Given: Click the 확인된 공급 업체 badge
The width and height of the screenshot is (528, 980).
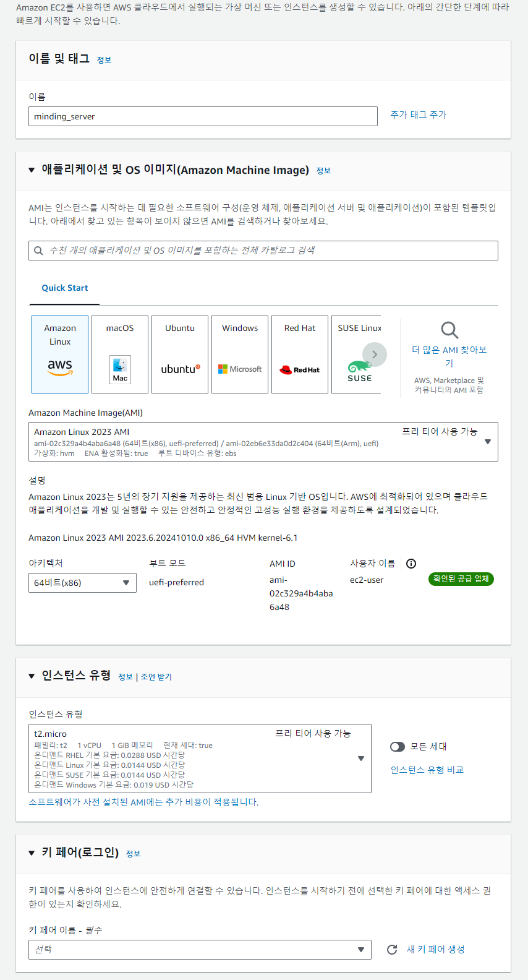Looking at the screenshot, I should click(461, 579).
